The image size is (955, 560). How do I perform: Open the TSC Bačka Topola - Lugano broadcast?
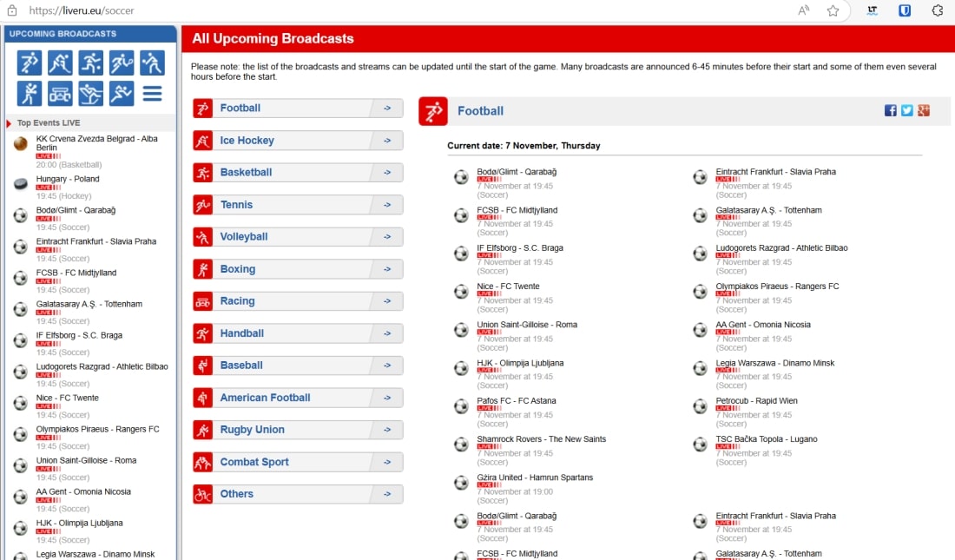coord(767,439)
